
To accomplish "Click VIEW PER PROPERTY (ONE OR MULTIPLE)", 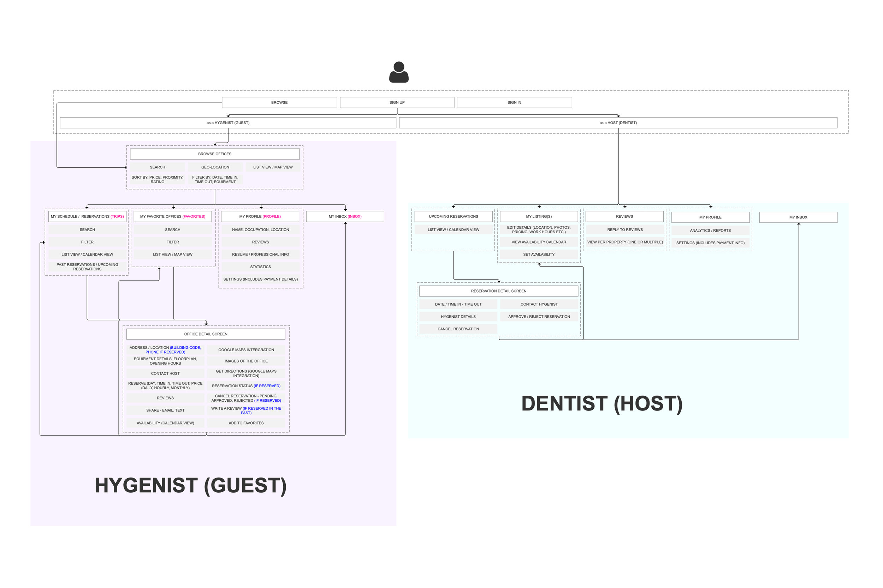I will tap(625, 242).
